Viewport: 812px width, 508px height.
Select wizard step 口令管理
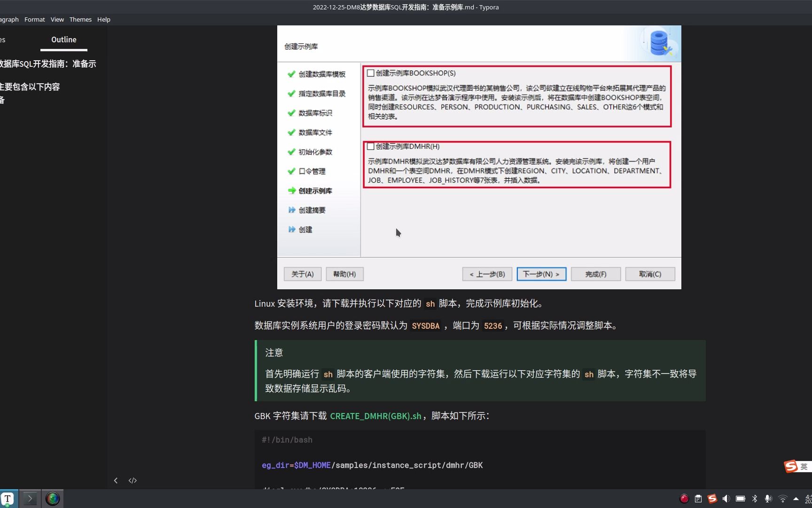(x=312, y=171)
